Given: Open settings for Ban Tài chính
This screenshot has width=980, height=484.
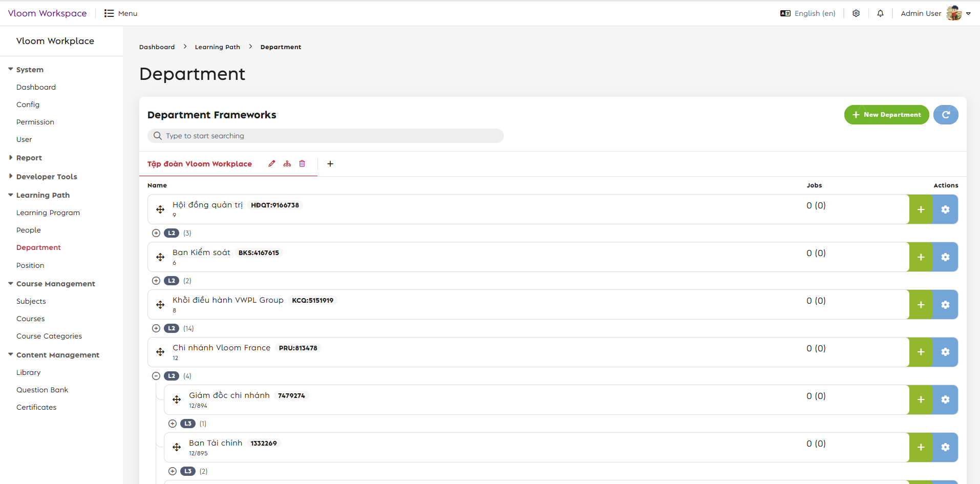Looking at the screenshot, I should (x=945, y=447).
